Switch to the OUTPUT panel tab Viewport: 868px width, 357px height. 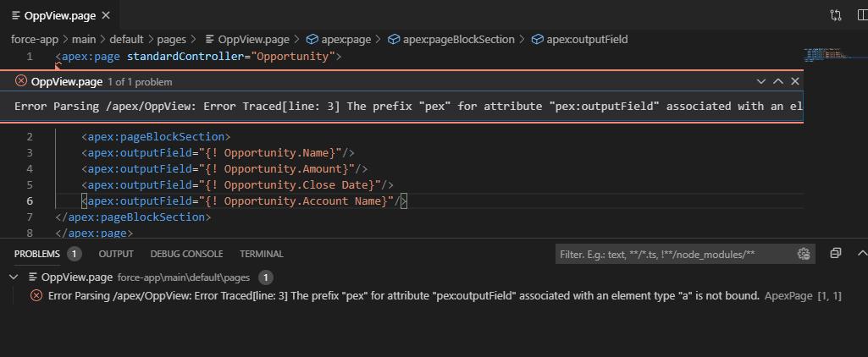pos(116,254)
